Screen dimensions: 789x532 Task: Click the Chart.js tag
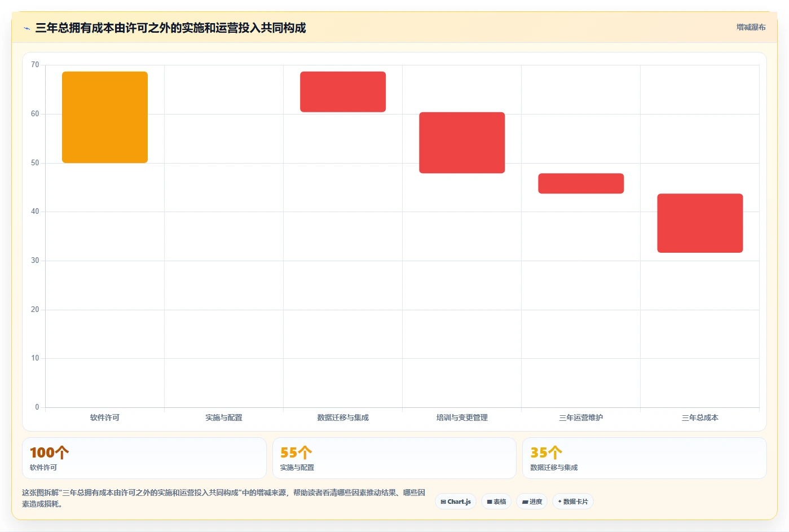(456, 502)
